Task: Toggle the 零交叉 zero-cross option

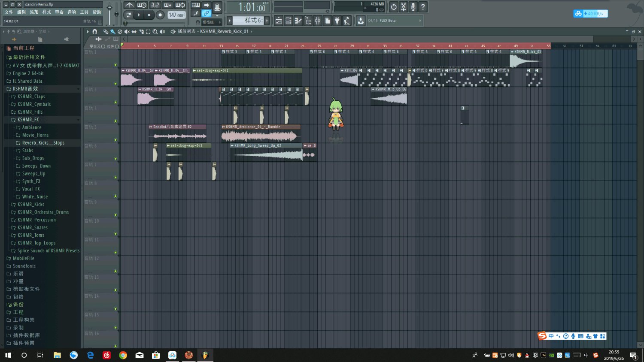Action: click(103, 46)
